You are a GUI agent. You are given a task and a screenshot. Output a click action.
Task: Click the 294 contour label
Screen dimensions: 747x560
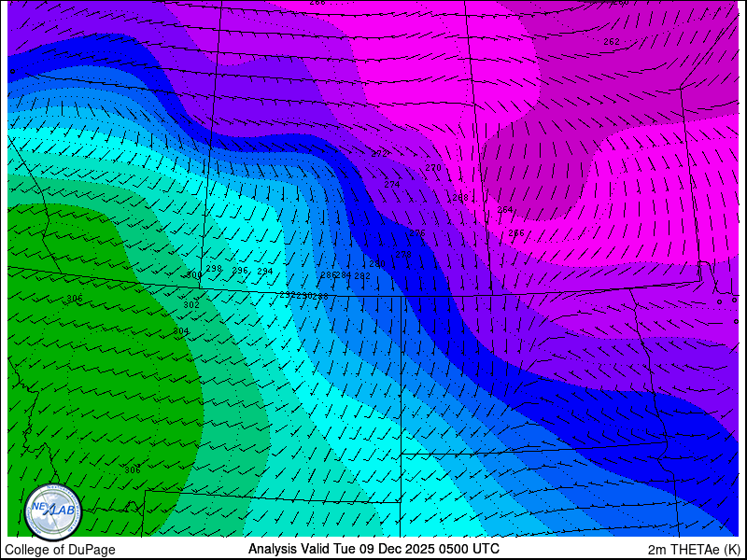click(x=265, y=272)
